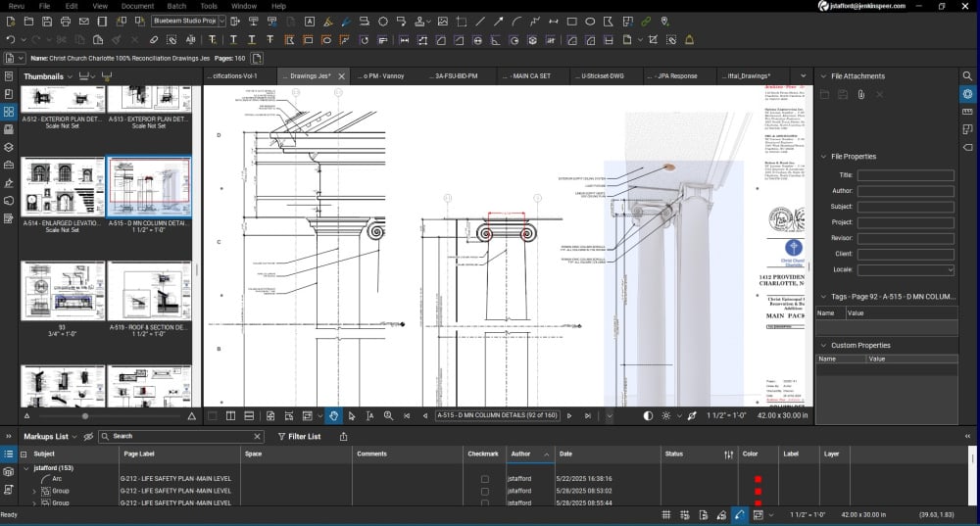Open the Bluebeam Studio Project dropdown
This screenshot has width=980, height=526.
click(221, 22)
